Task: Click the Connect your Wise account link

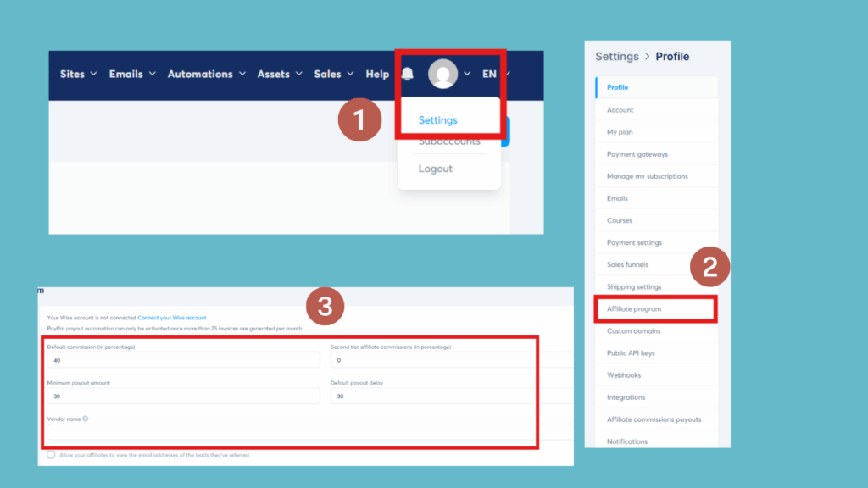Action: [171, 317]
